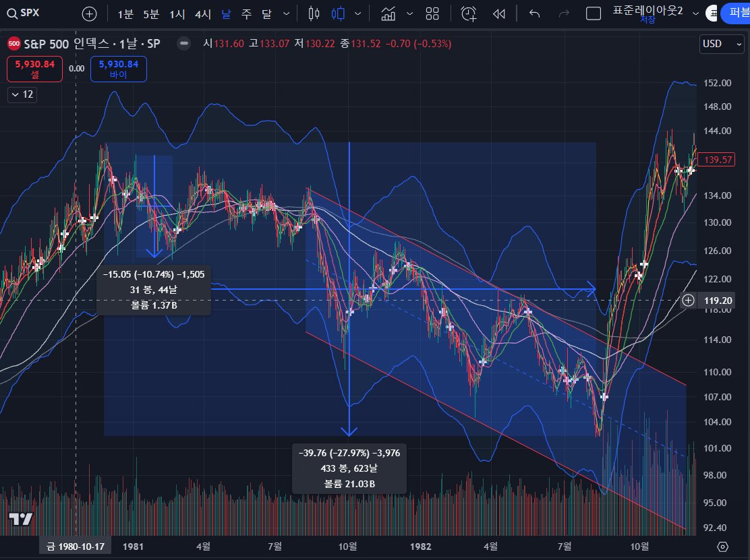Click the 금 1980-10-17 date label
The height and width of the screenshot is (560, 750).
pyautogui.click(x=75, y=547)
